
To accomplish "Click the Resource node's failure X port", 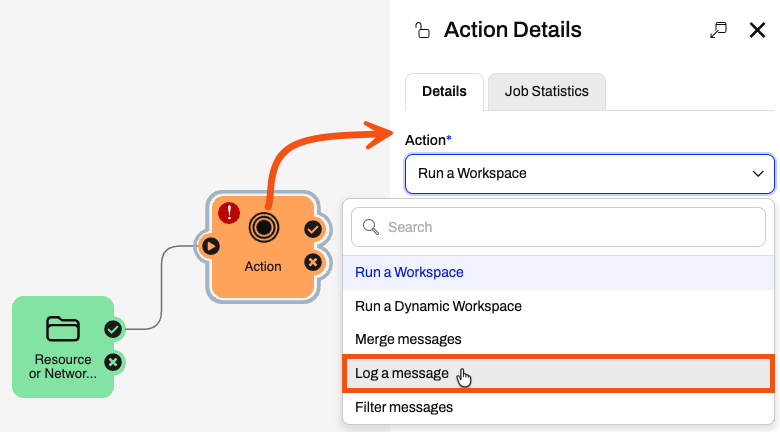I will [x=113, y=362].
